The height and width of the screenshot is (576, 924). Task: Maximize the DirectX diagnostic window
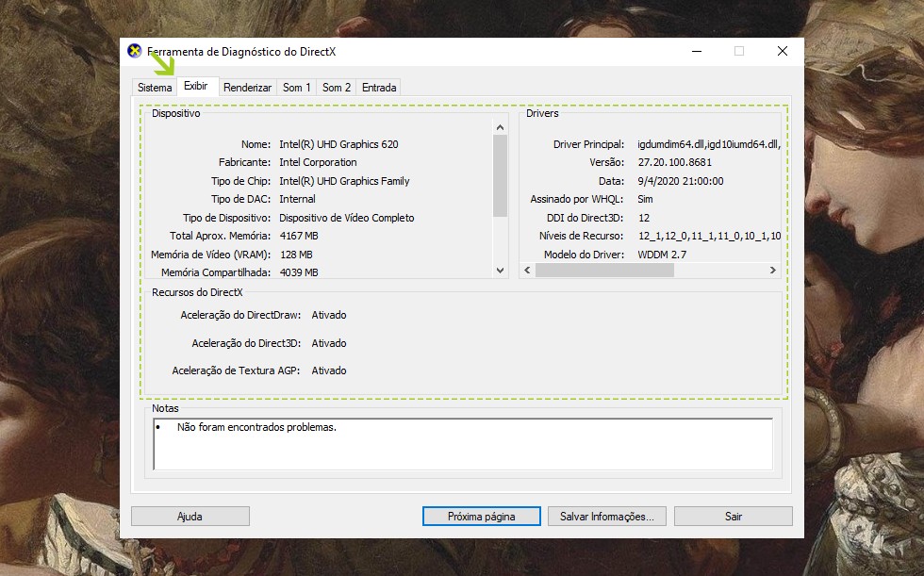point(739,52)
